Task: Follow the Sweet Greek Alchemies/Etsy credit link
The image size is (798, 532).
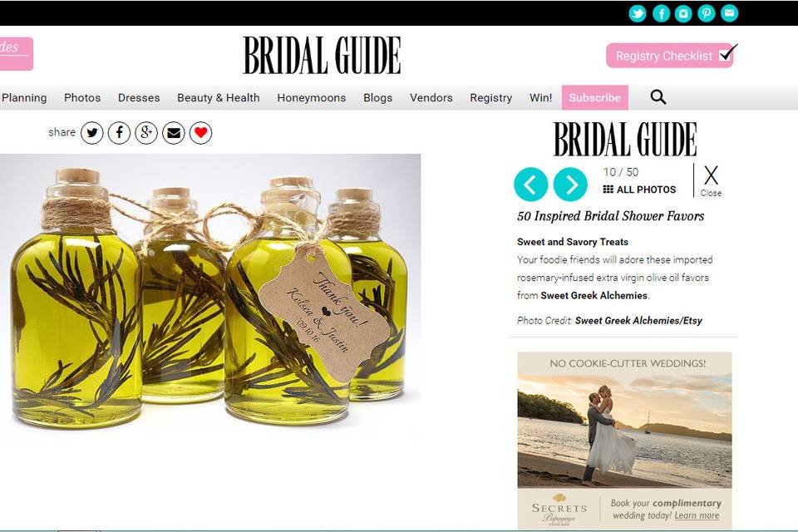Action: click(638, 320)
